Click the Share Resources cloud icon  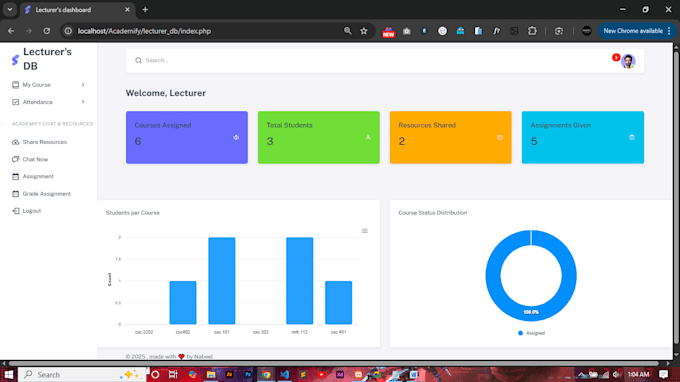pyautogui.click(x=16, y=142)
